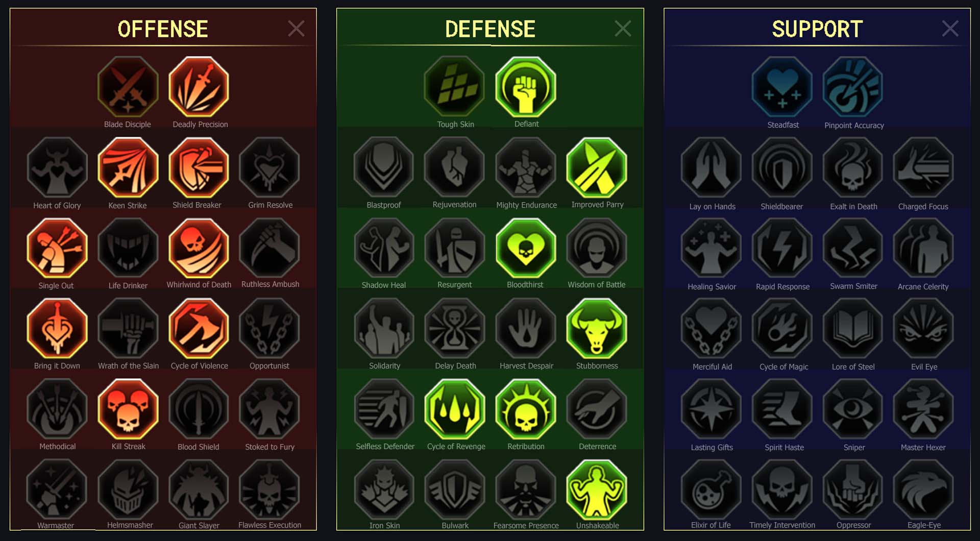Choose the Bloodthirst heart skull icon
Viewport: 980px width, 541px height.
(x=526, y=249)
